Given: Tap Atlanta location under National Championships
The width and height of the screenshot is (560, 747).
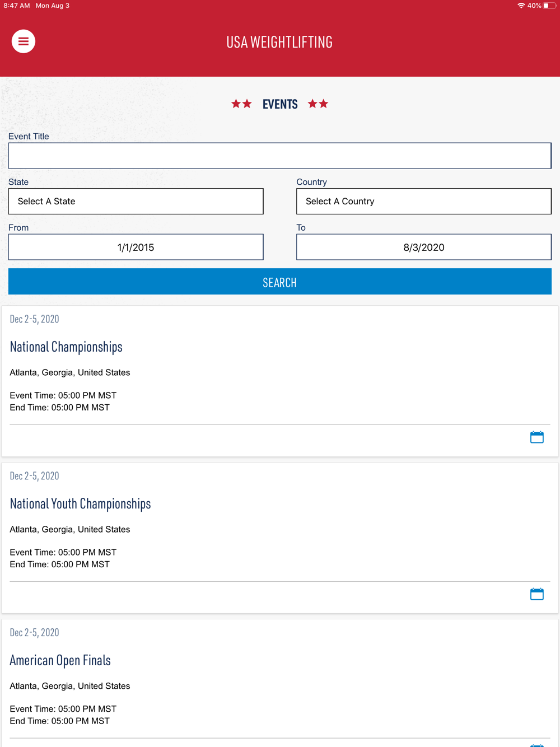Looking at the screenshot, I should (x=70, y=372).
